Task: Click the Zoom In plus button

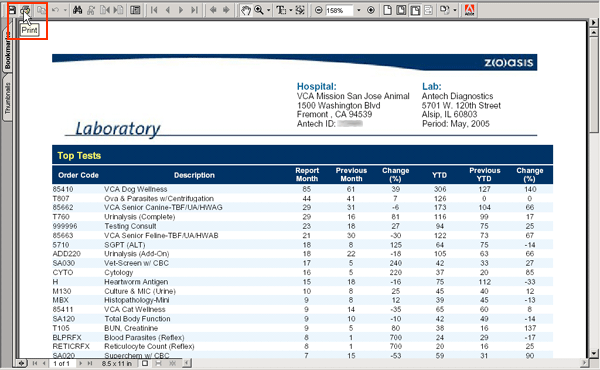Action: pos(371,10)
